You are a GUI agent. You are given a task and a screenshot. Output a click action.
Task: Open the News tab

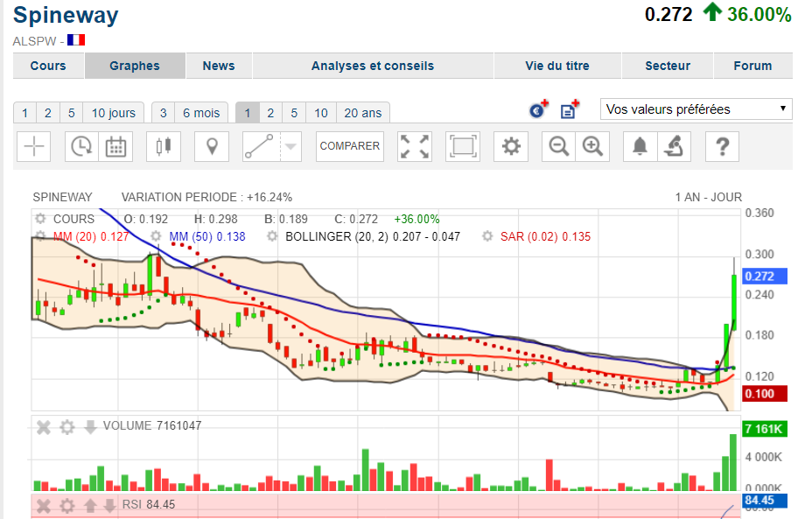point(219,66)
